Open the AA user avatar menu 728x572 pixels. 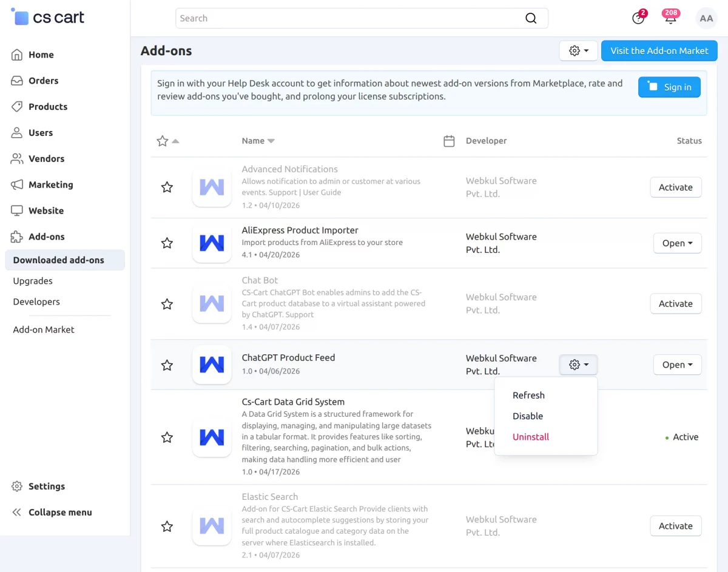point(706,18)
